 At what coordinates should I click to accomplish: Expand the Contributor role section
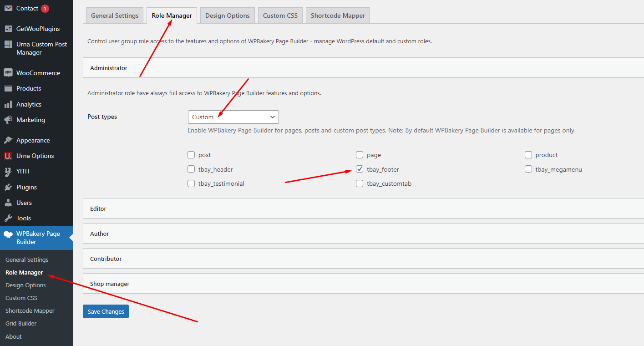tap(363, 259)
